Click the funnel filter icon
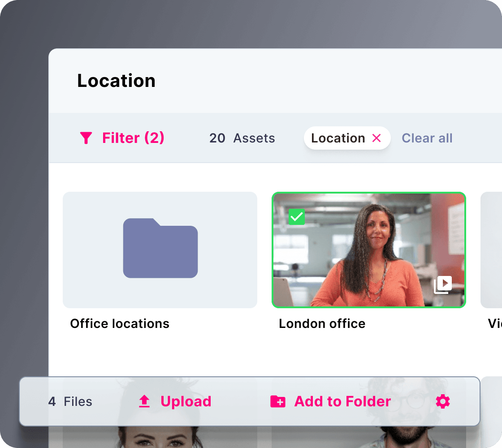This screenshot has height=448, width=502. tap(86, 138)
